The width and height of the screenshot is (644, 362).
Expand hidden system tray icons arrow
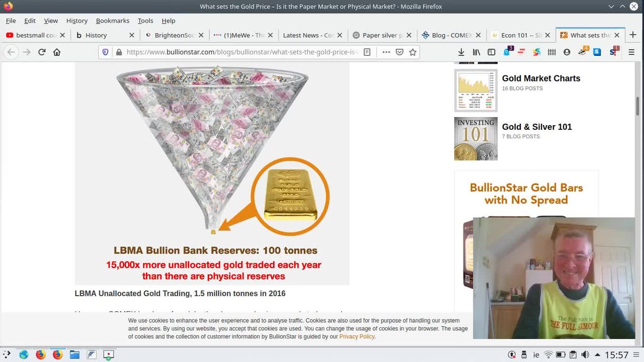click(x=597, y=355)
